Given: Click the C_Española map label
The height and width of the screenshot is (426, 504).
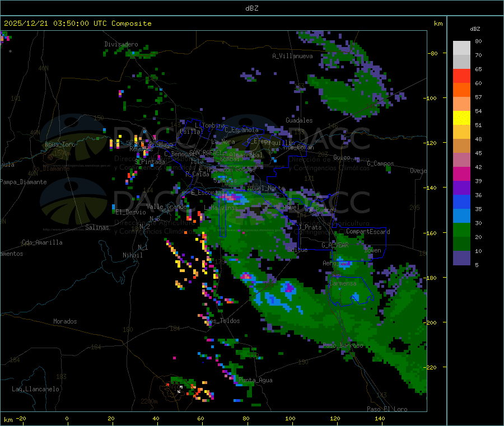Looking at the screenshot, I should coord(242,130).
